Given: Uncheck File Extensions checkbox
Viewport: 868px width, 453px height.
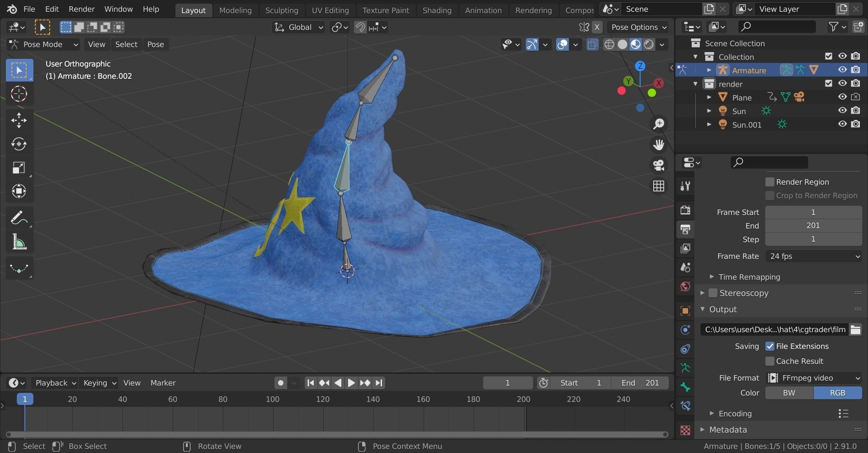Looking at the screenshot, I should pos(769,346).
